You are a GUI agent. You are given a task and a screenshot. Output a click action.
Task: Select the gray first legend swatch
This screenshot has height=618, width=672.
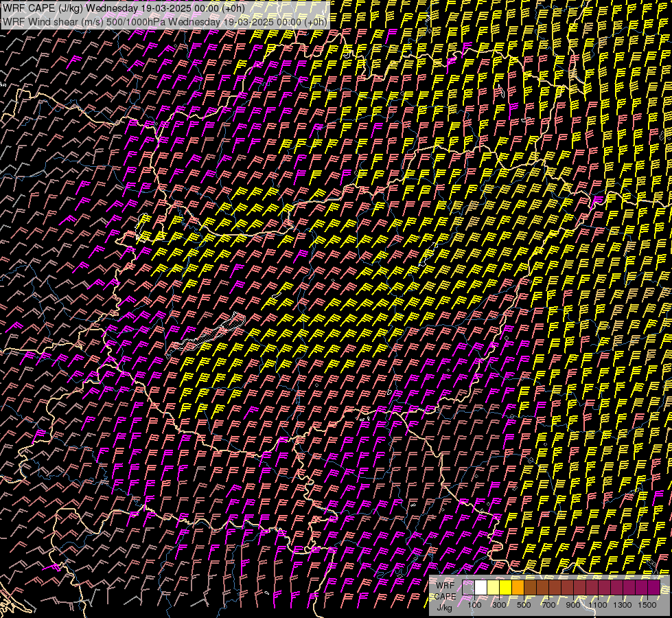pyautogui.click(x=468, y=587)
